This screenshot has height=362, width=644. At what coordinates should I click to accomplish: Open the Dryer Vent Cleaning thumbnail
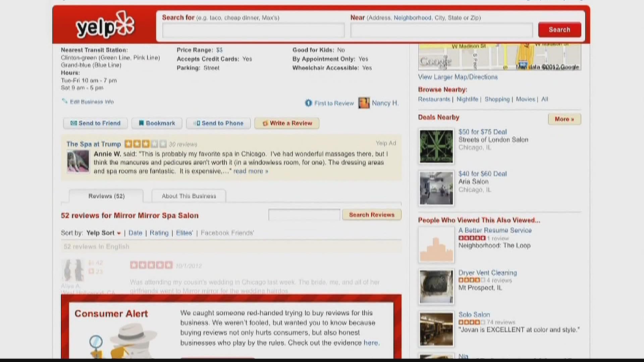pos(436,287)
